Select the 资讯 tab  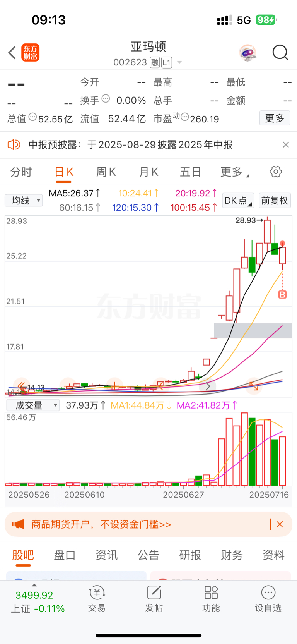(x=106, y=555)
